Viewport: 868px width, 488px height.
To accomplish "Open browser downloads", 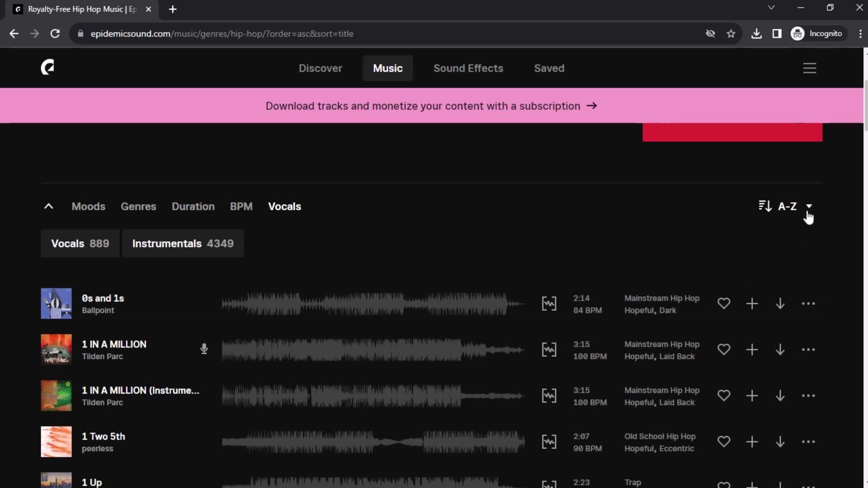I will pyautogui.click(x=756, y=34).
